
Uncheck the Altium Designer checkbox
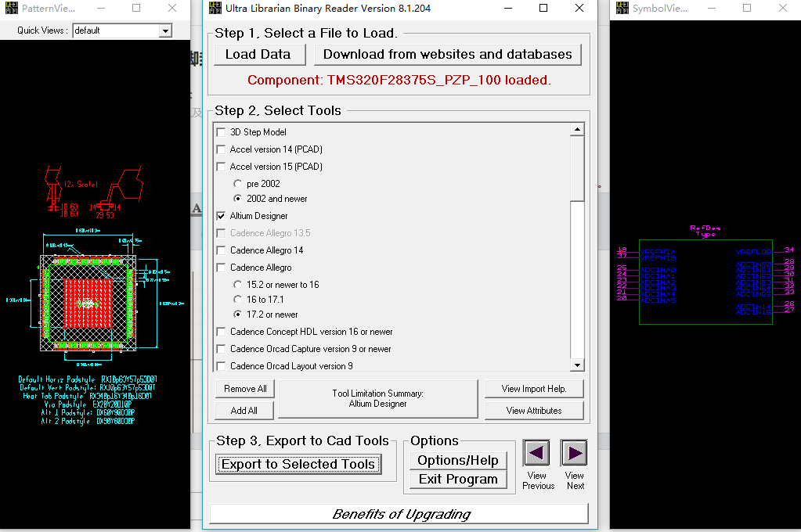[x=221, y=216]
